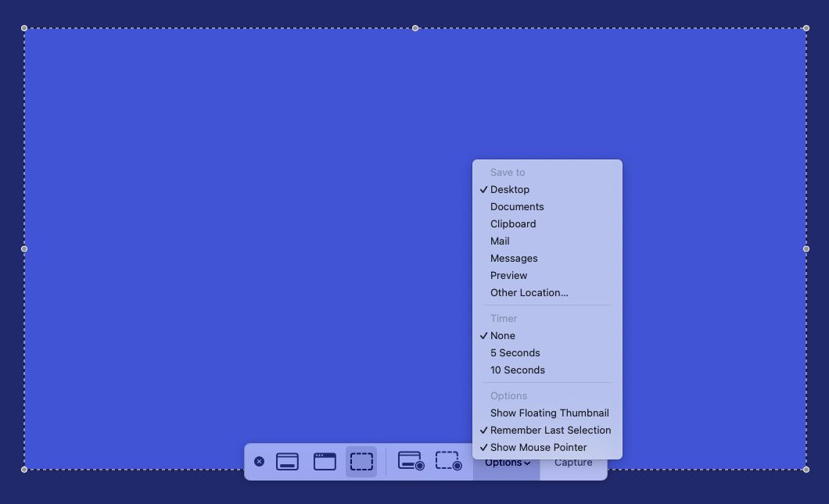Set timer to 5 Seconds
Screen dimensions: 829x504
point(515,352)
